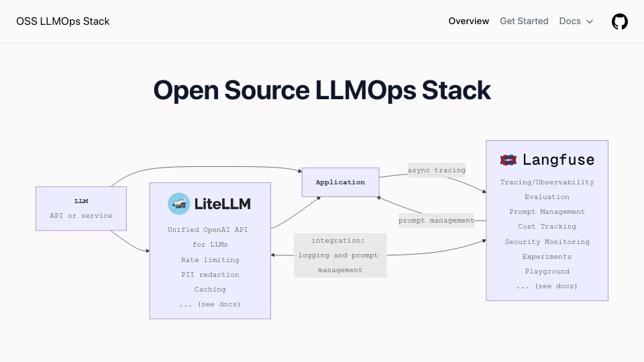Image resolution: width=644 pixels, height=362 pixels.
Task: Open the Docs menu
Action: 576,21
